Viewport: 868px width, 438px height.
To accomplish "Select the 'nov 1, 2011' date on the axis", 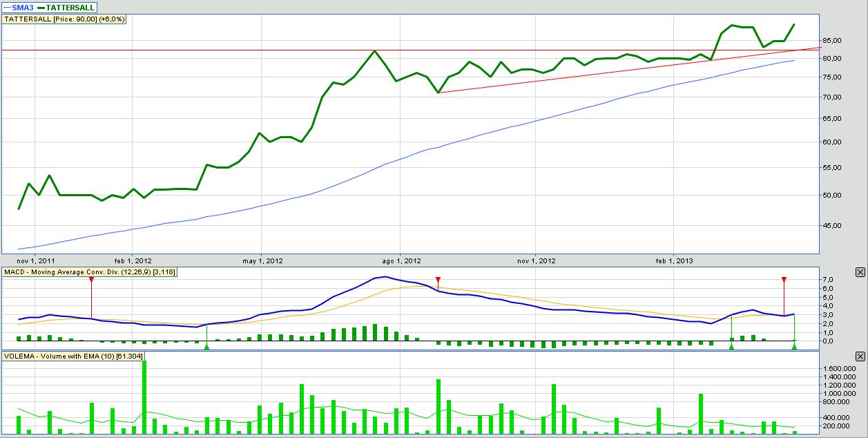I will [x=35, y=261].
